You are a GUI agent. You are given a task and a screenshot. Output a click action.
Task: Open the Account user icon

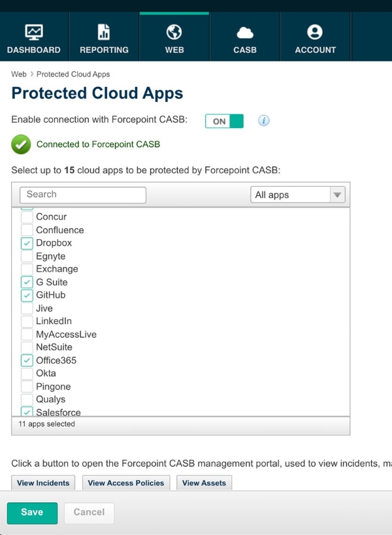click(315, 32)
